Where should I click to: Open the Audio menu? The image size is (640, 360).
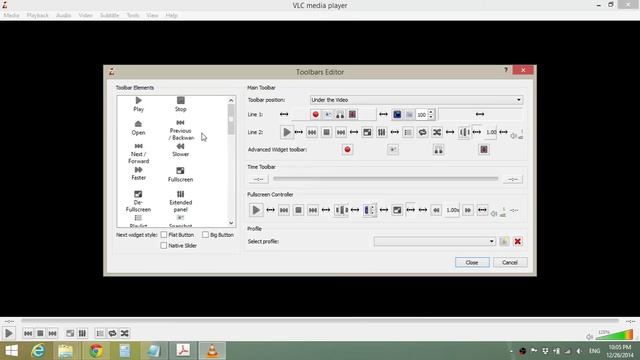click(63, 16)
